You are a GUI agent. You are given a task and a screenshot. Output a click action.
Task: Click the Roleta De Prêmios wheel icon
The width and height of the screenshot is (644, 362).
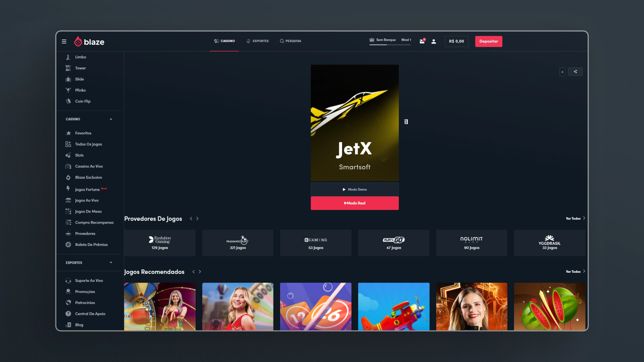(68, 245)
